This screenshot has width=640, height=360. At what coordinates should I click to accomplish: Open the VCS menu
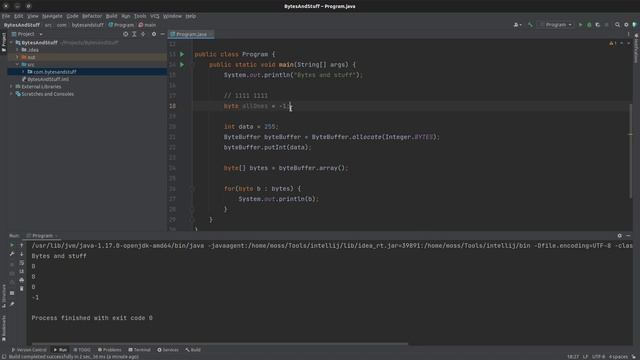click(x=155, y=16)
